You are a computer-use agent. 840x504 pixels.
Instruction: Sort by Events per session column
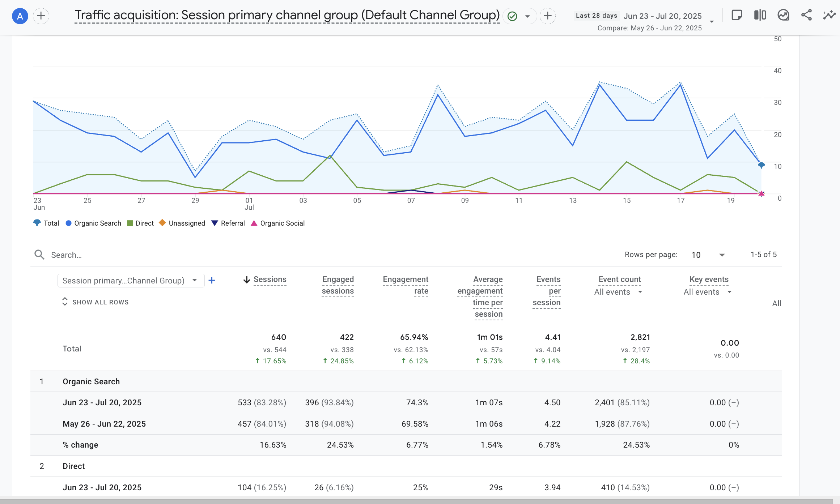[547, 291]
